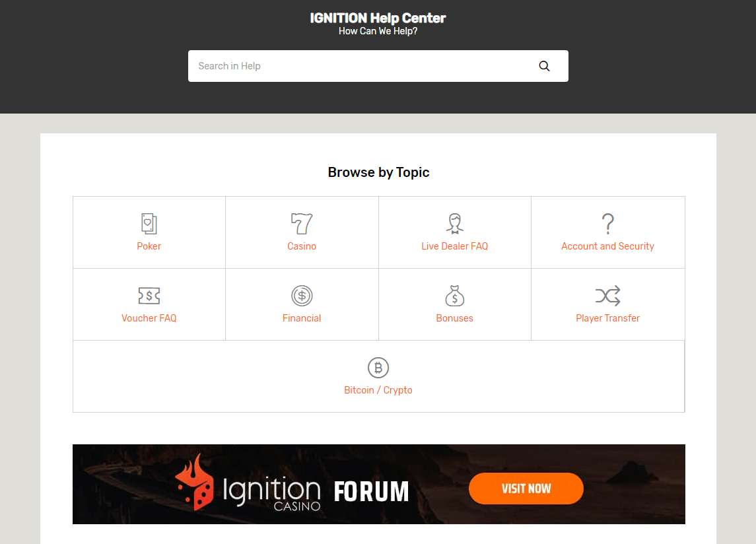This screenshot has height=544, width=756.
Task: Click the Account and Security question mark icon
Action: [x=607, y=223]
